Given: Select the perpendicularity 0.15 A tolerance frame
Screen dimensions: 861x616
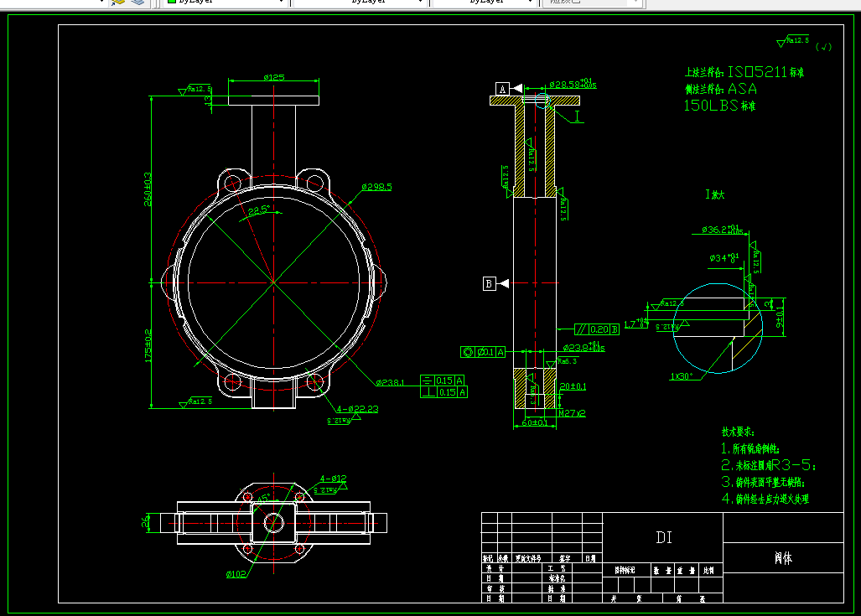Looking at the screenshot, I should 443,392.
